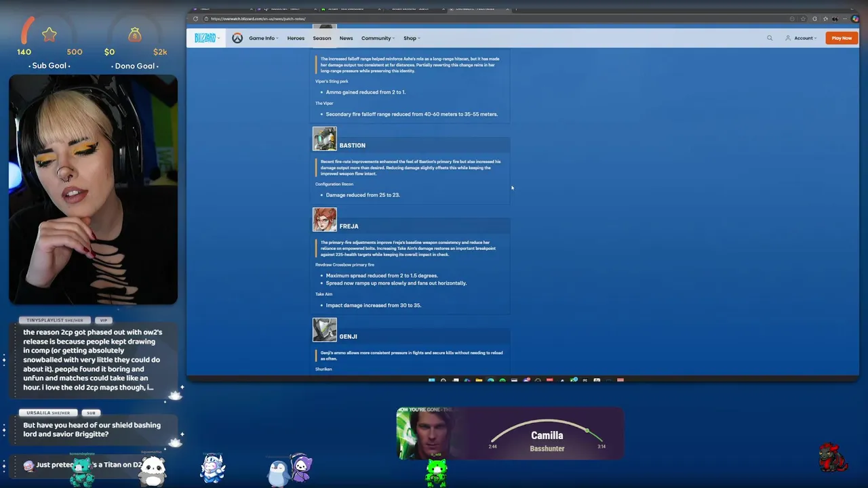Screen dimensions: 868x488
Task: Click the blue and white robot avatar
Action: click(x=212, y=468)
